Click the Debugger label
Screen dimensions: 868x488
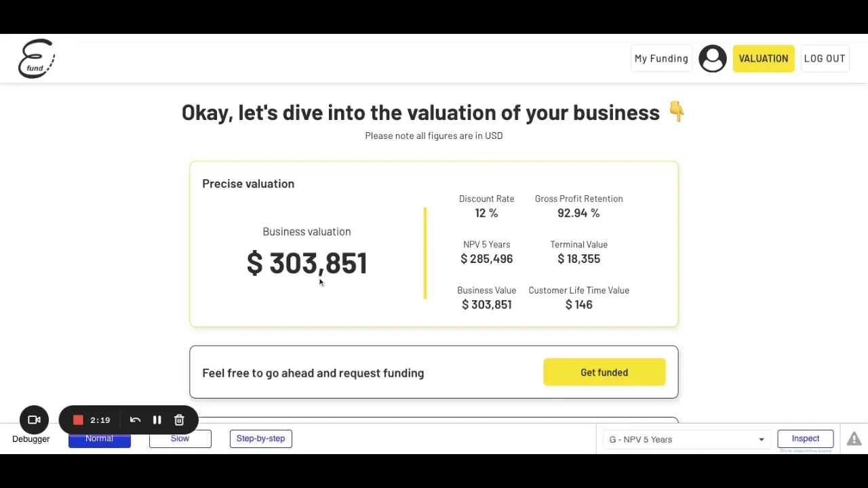click(31, 439)
